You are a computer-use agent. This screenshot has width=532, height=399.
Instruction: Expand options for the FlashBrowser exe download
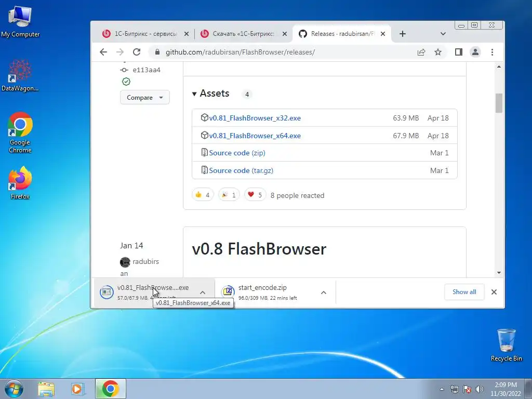click(x=203, y=292)
